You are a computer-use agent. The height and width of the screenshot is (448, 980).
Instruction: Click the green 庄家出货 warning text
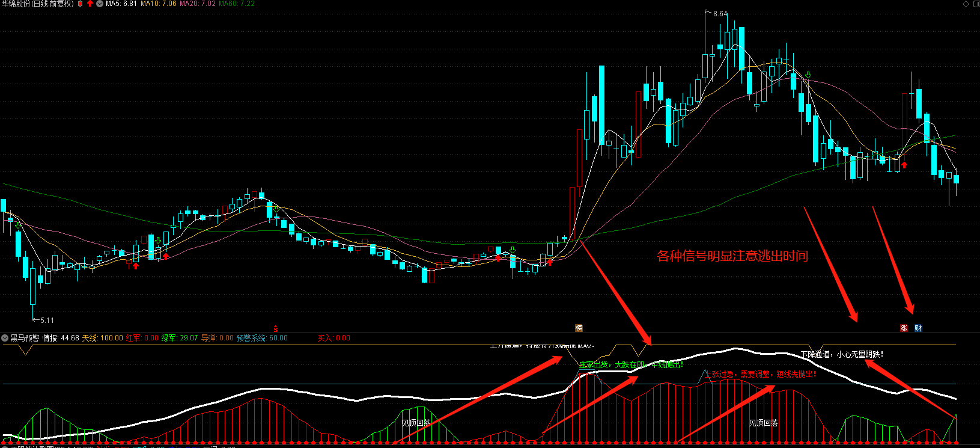click(x=631, y=364)
